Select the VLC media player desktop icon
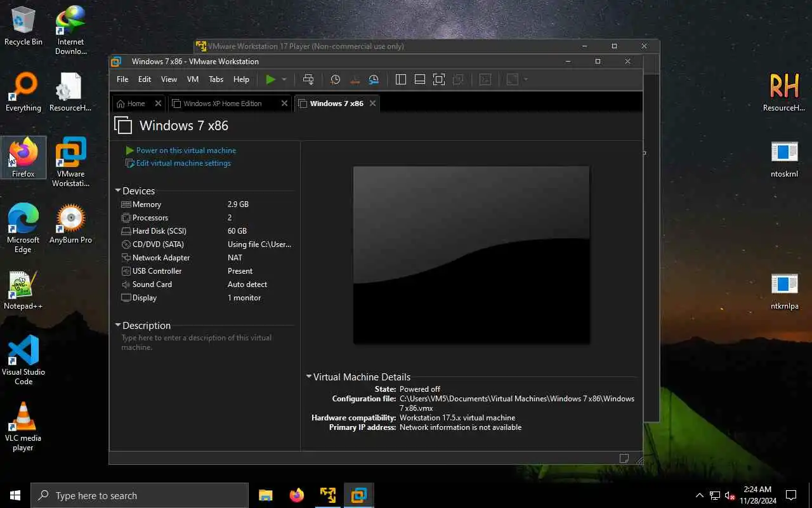 [x=23, y=426]
